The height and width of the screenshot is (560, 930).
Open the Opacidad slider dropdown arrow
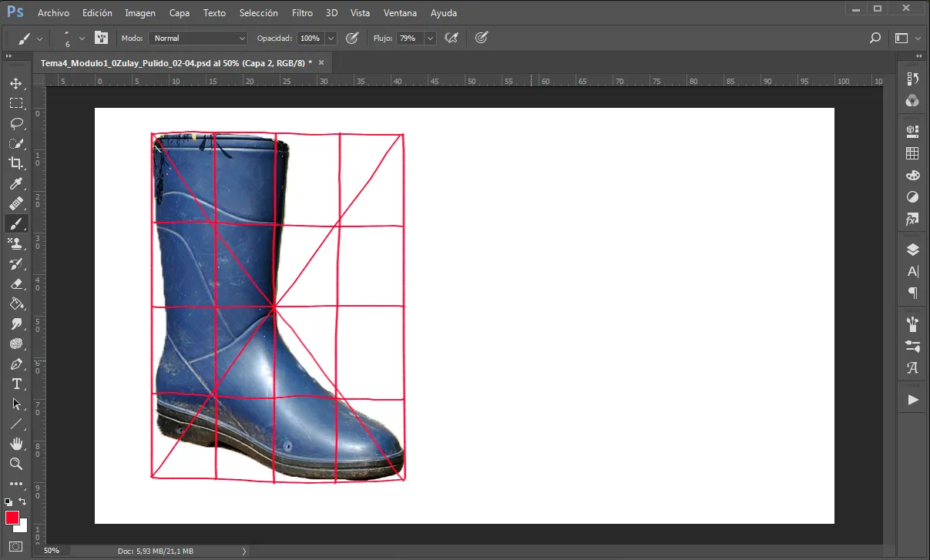[x=331, y=38]
